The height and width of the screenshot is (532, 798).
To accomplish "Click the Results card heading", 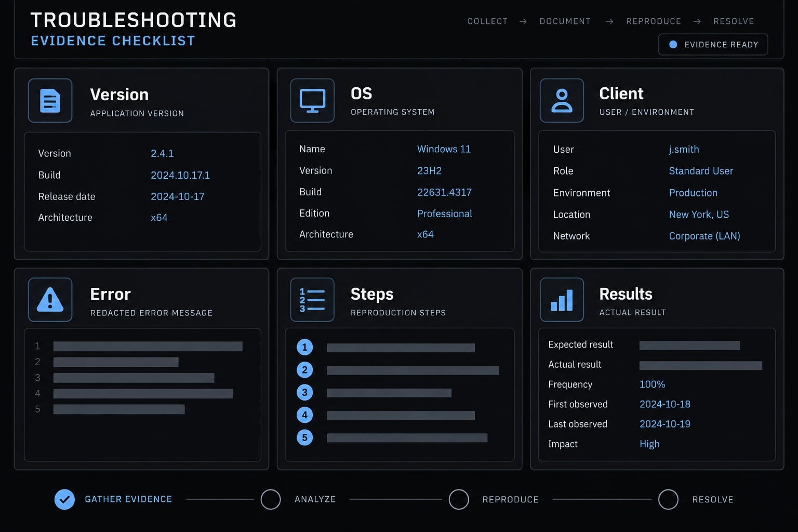I will (626, 294).
